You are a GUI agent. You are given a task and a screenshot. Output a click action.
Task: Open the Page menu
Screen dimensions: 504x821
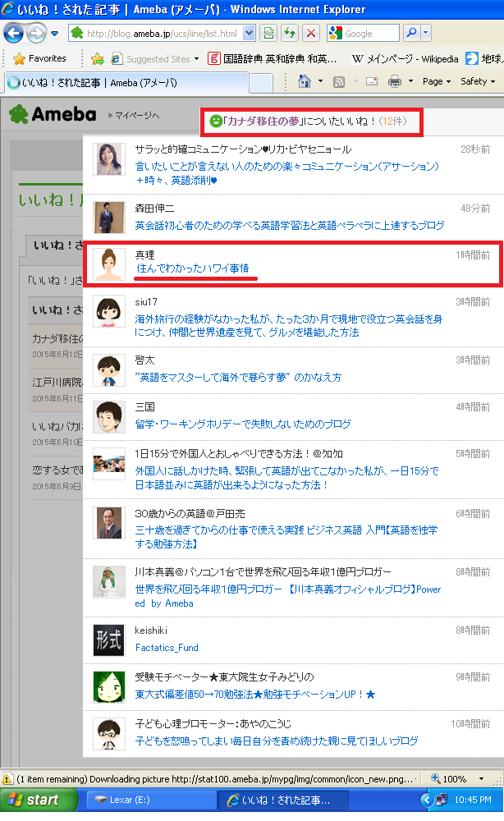click(x=437, y=81)
